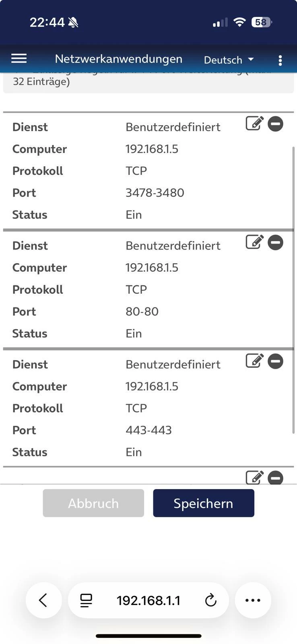The height and width of the screenshot is (644, 297).
Task: Click the rules list scrollbar
Action: 293,290
